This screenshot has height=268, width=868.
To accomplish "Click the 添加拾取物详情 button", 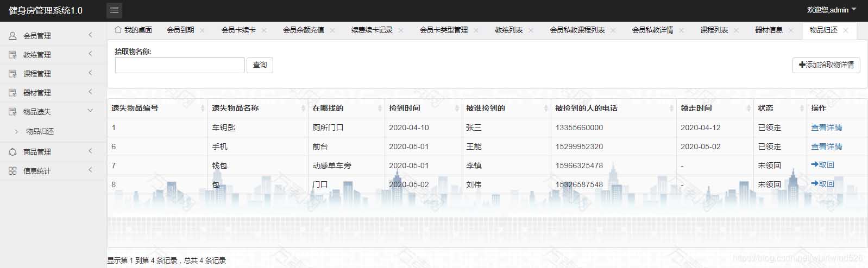I will tap(826, 65).
